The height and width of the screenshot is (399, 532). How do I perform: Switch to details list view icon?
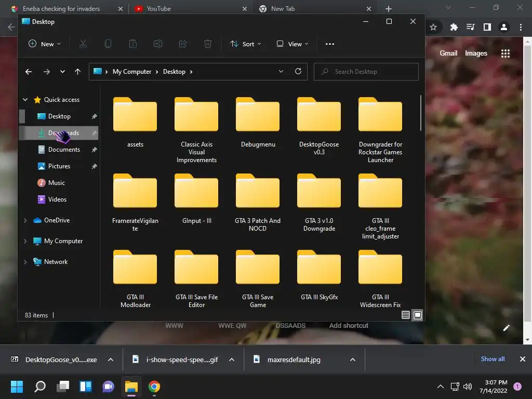click(405, 315)
